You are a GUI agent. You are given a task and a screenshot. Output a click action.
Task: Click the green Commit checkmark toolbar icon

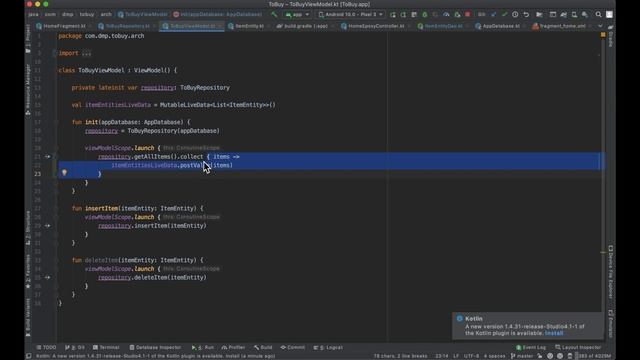point(504,14)
